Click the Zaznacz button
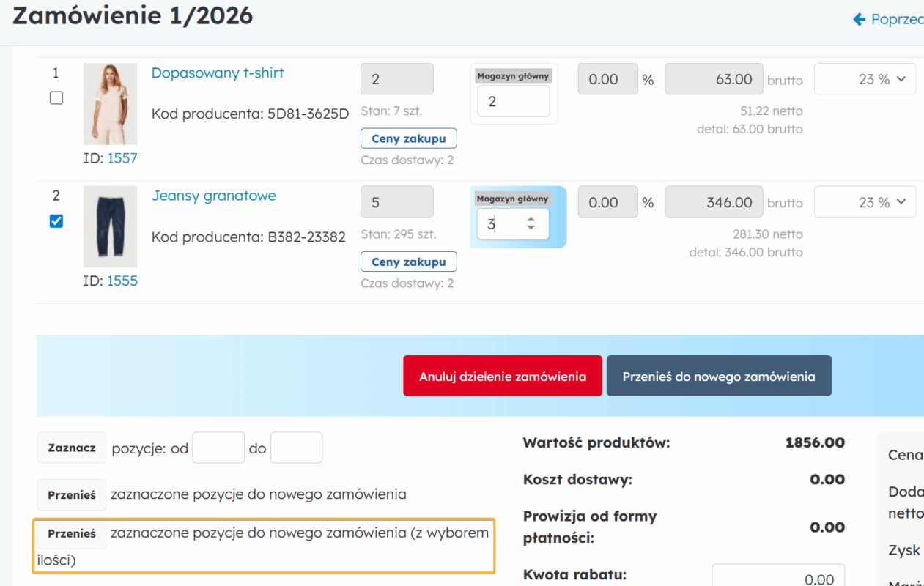924x586 pixels. tap(72, 448)
